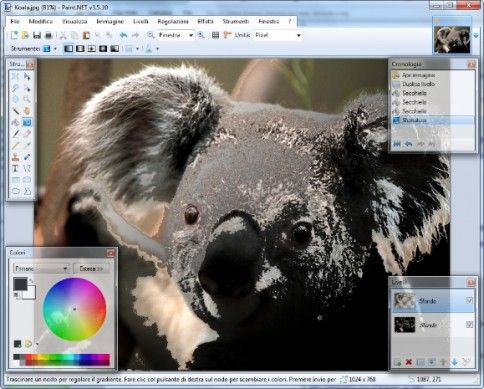Enable Radial gradient type
Image resolution: width=484 pixels, height=389 pixels.
[x=103, y=49]
